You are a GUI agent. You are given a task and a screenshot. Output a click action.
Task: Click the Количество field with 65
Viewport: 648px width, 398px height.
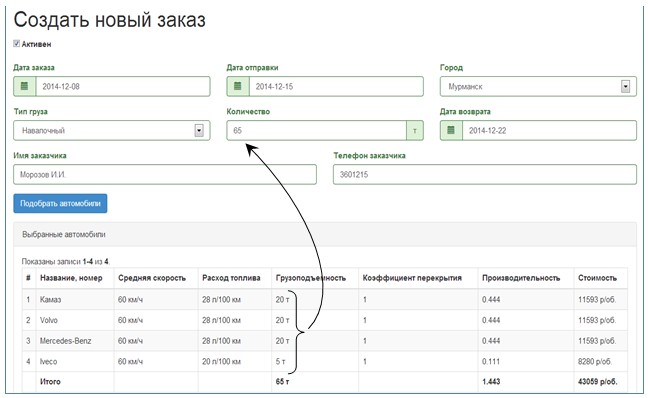coord(317,130)
